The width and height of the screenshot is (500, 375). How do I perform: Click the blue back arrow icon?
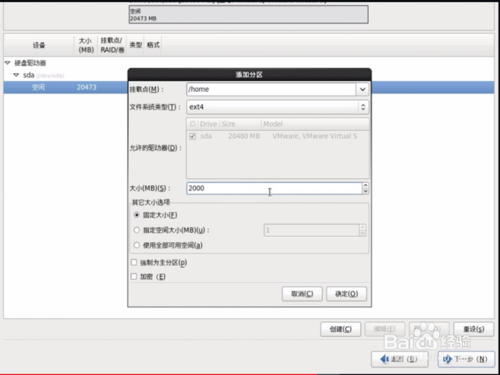tap(384, 359)
